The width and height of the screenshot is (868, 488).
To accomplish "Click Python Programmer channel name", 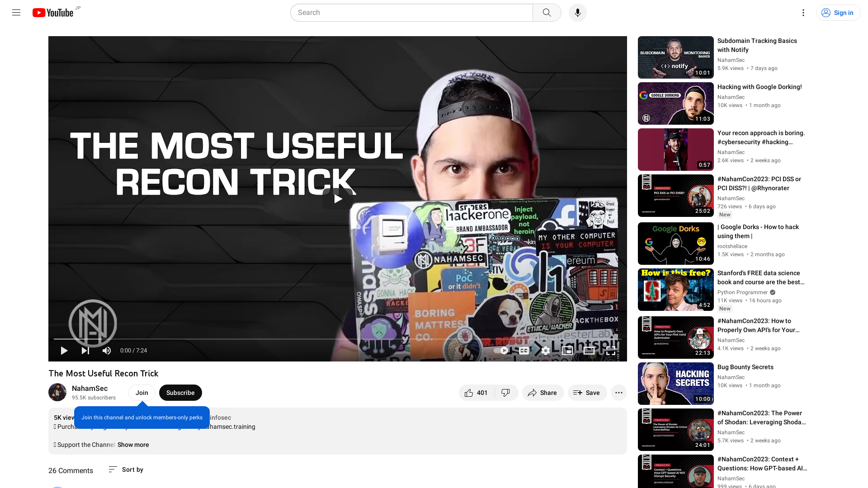I will click(x=742, y=292).
